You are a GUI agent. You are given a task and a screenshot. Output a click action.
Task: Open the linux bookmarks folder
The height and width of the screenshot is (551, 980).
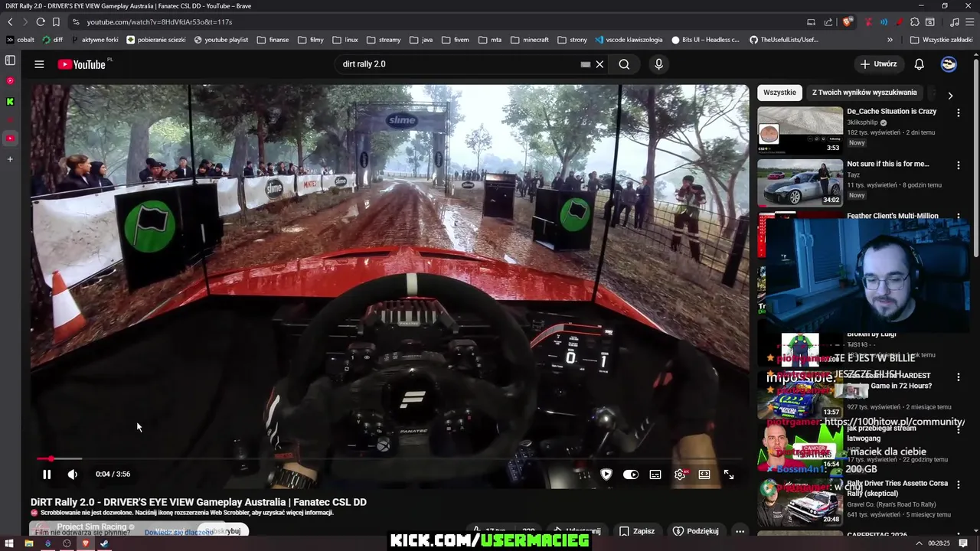click(345, 40)
